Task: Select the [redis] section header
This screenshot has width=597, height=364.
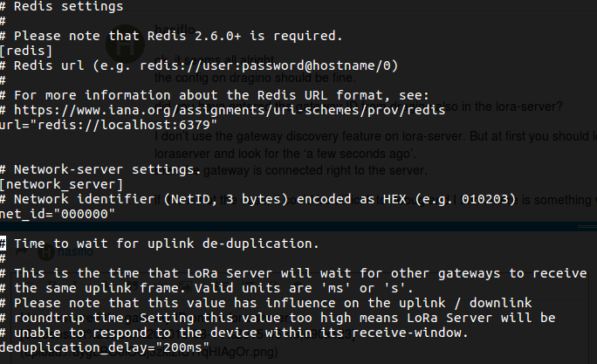Action: (x=26, y=51)
